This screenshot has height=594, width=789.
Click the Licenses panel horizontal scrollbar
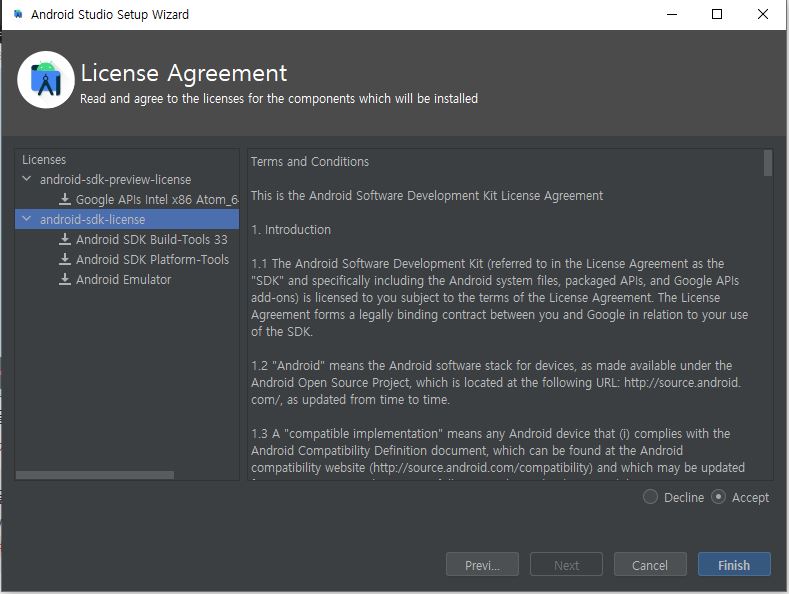pyautogui.click(x=95, y=475)
